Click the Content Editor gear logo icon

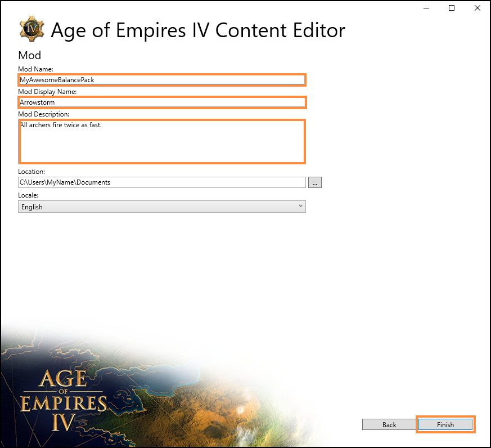pyautogui.click(x=31, y=29)
